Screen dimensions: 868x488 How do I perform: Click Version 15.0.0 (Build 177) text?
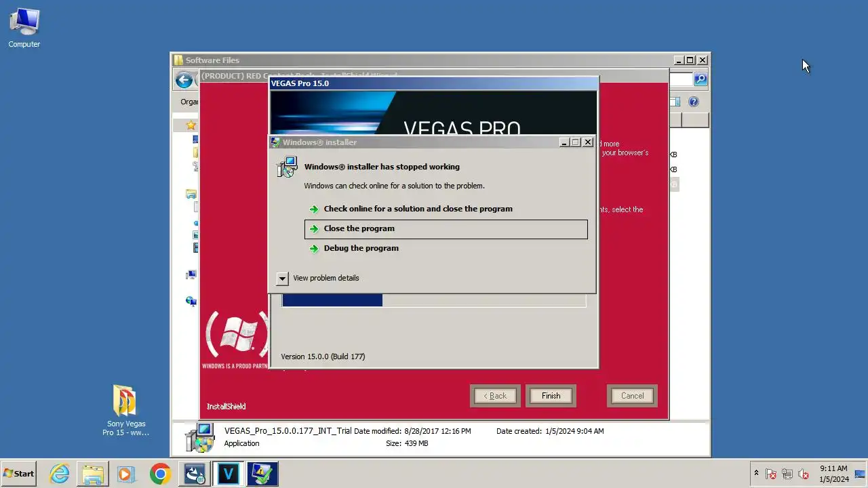tap(323, 357)
